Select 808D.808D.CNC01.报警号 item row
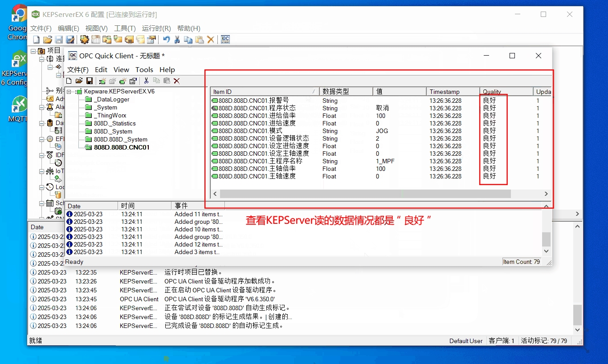 [x=381, y=101]
